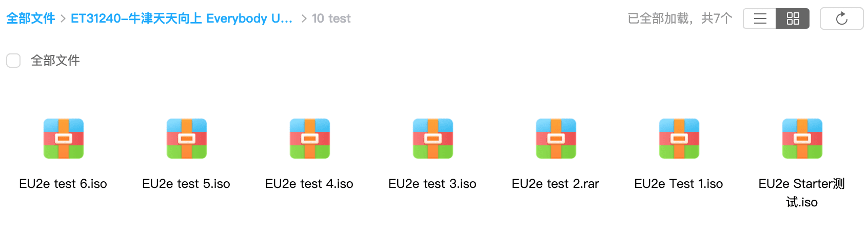Go to 全部文件 in breadcrumb
The image size is (868, 230).
[x=31, y=18]
